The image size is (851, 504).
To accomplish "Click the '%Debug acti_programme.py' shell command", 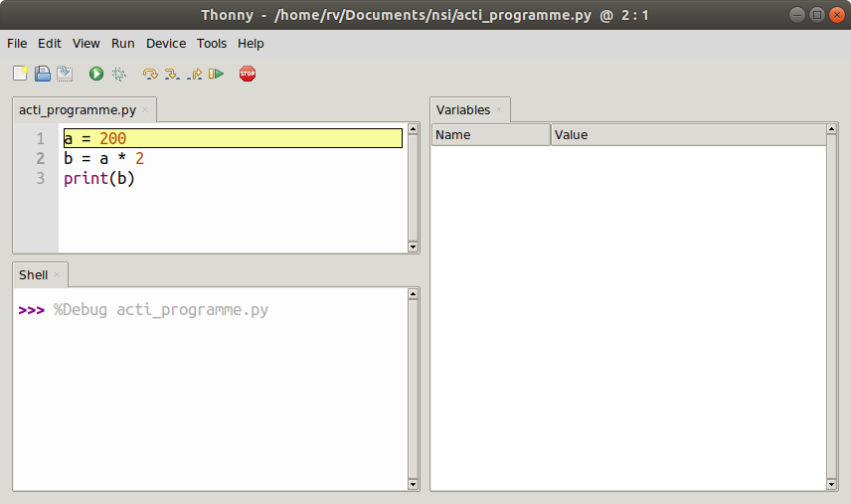I will [x=161, y=310].
